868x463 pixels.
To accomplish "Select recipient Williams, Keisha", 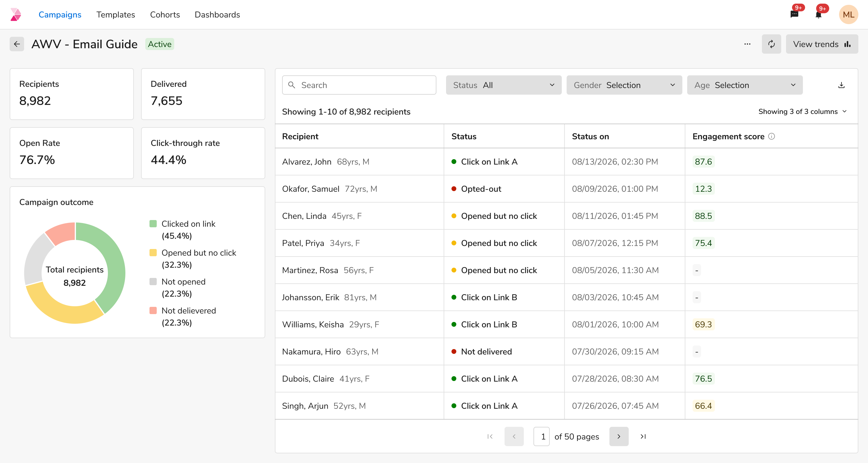I will coord(313,325).
